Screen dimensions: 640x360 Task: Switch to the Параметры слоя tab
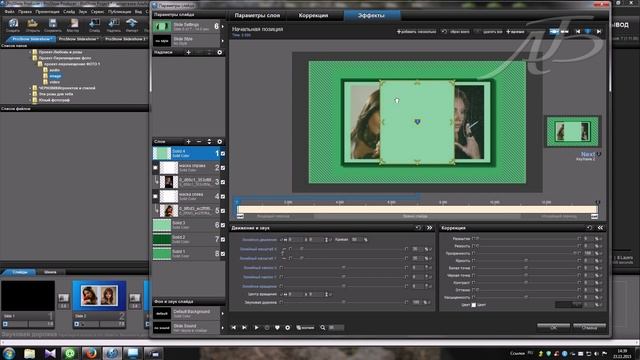257,16
